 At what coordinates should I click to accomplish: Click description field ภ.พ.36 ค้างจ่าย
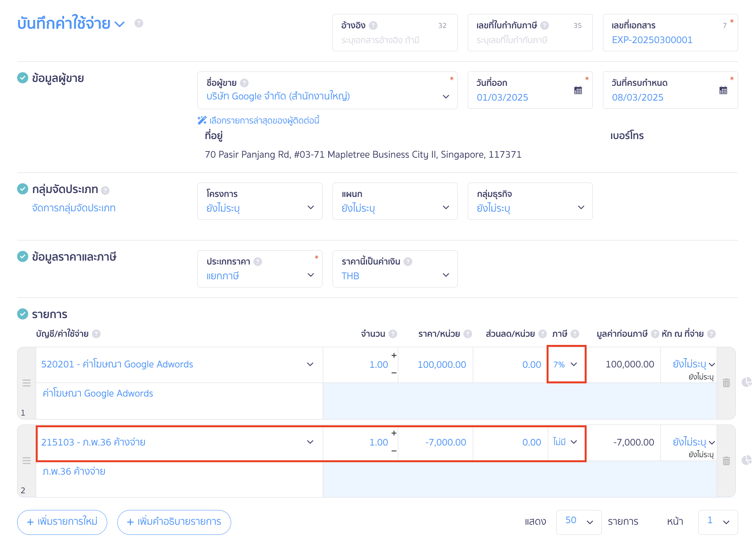coord(179,479)
